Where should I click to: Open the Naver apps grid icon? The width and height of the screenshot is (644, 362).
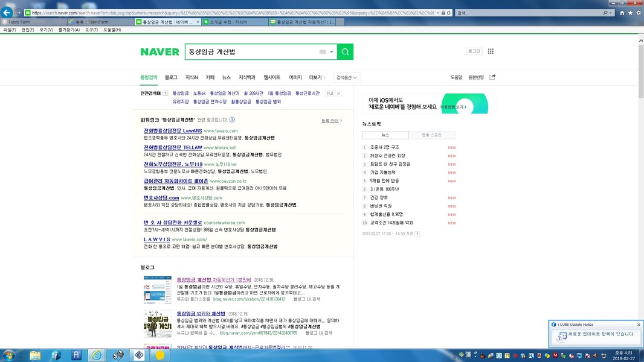click(x=491, y=51)
